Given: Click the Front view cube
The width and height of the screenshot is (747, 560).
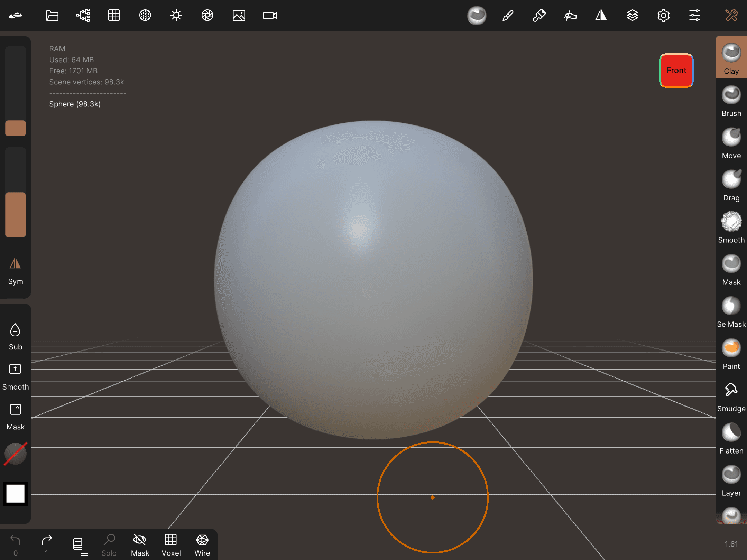Looking at the screenshot, I should [x=676, y=71].
